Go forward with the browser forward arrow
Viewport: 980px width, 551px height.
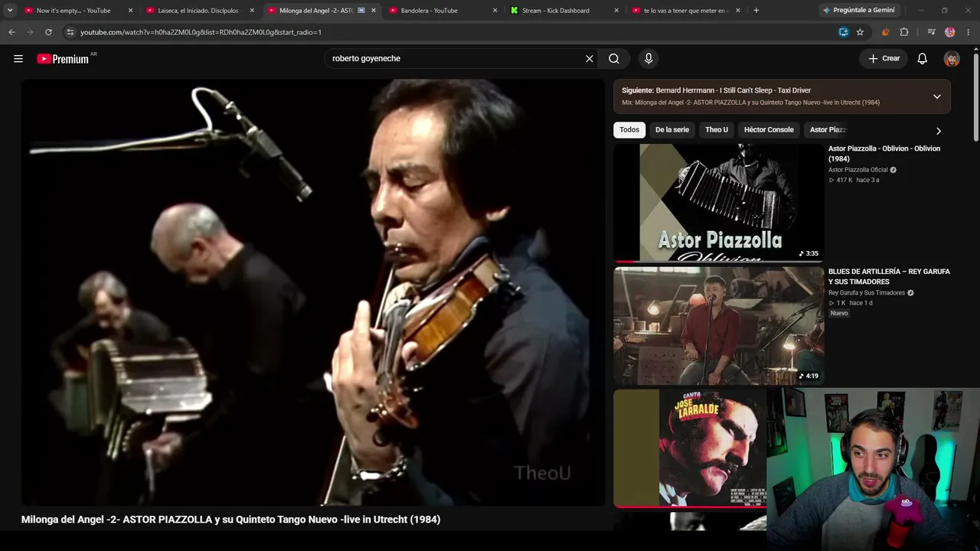[30, 32]
